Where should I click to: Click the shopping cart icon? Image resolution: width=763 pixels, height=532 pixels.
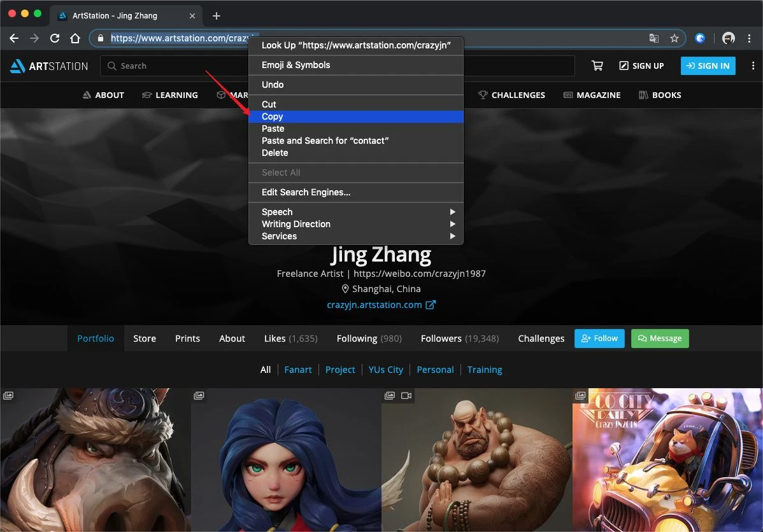(597, 66)
